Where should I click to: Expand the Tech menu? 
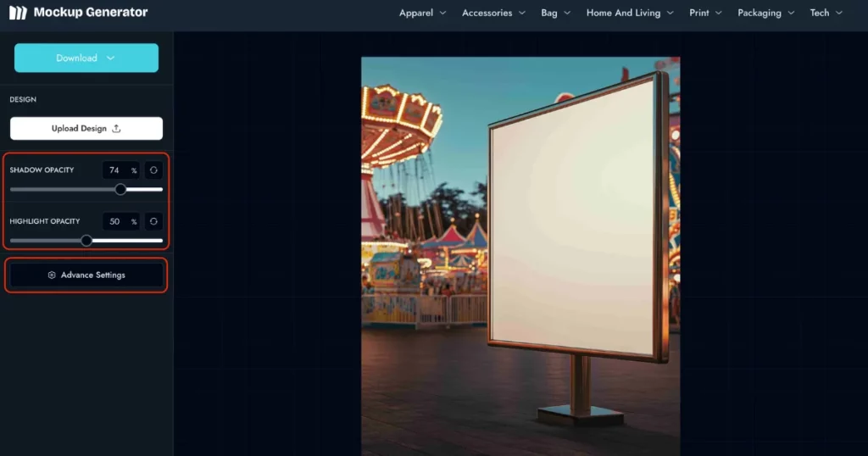coord(826,13)
